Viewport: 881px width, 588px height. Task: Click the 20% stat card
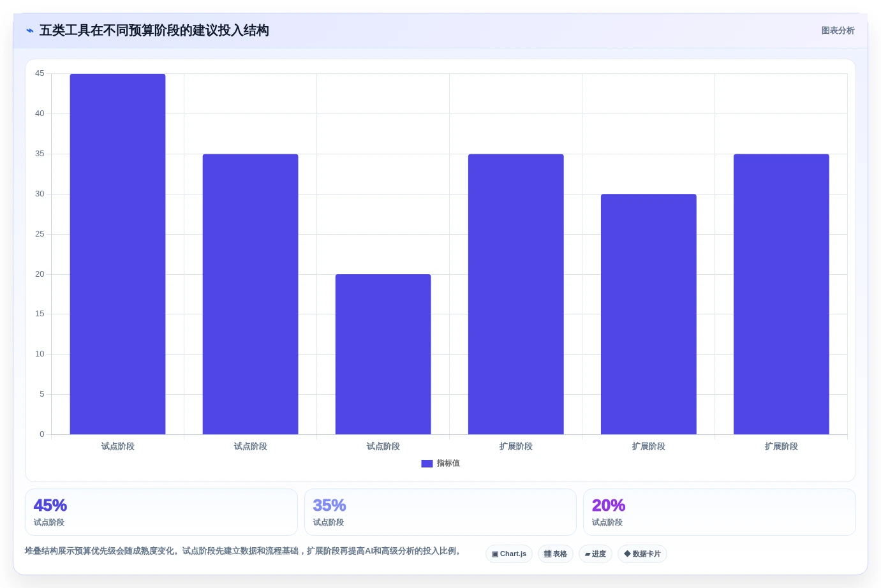(x=720, y=512)
